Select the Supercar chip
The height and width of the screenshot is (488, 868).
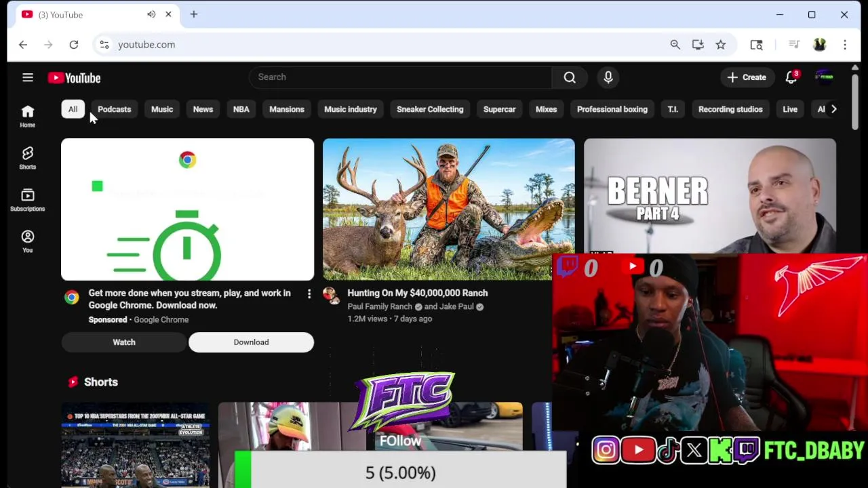500,109
